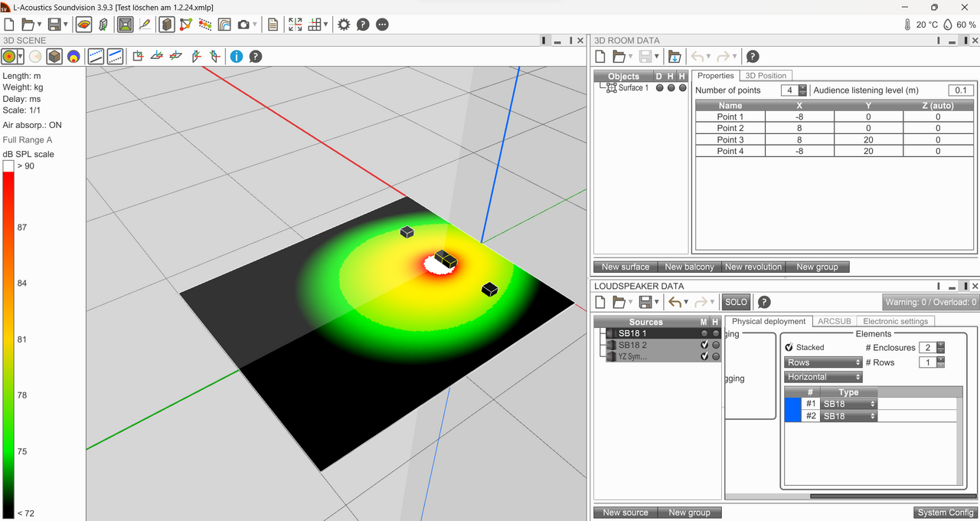980x521 pixels.
Task: Switch to the 3D Position tab
Action: point(766,76)
